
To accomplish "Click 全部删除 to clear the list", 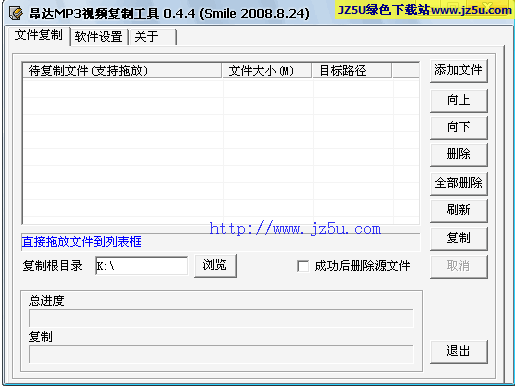I will [x=459, y=183].
